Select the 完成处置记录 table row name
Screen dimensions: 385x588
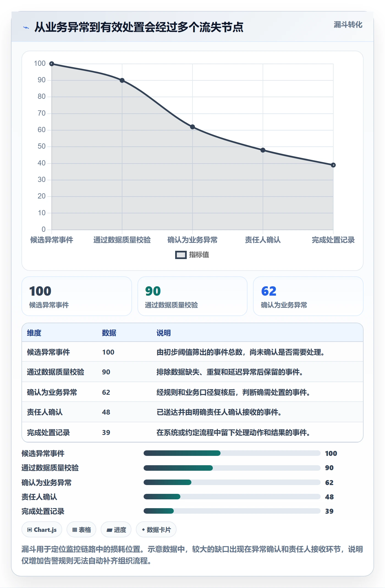point(48,432)
